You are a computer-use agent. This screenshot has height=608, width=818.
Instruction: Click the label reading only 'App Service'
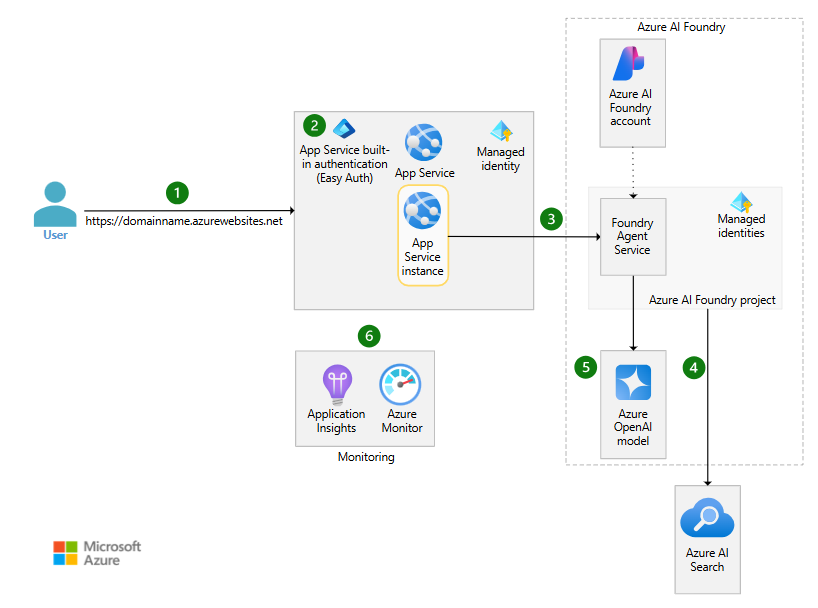point(425,173)
